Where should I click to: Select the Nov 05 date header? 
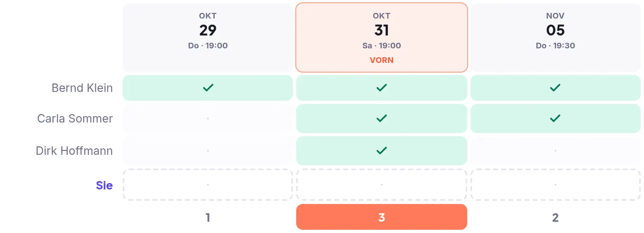[x=555, y=37]
